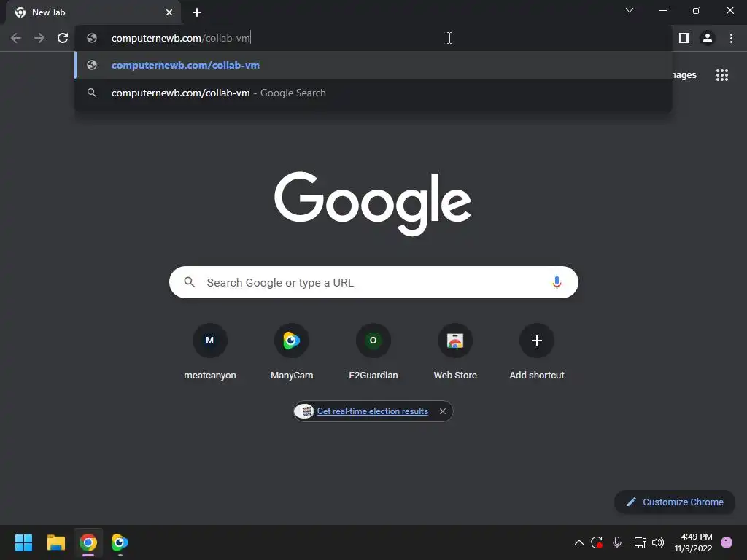747x560 pixels.
Task: Open the Google apps grid
Action: 721,75
